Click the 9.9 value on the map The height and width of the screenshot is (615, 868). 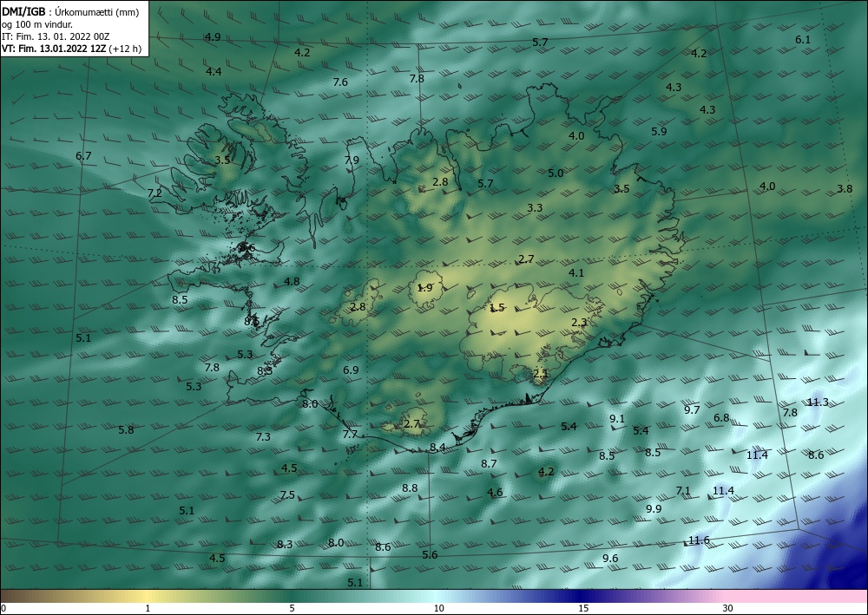point(654,508)
